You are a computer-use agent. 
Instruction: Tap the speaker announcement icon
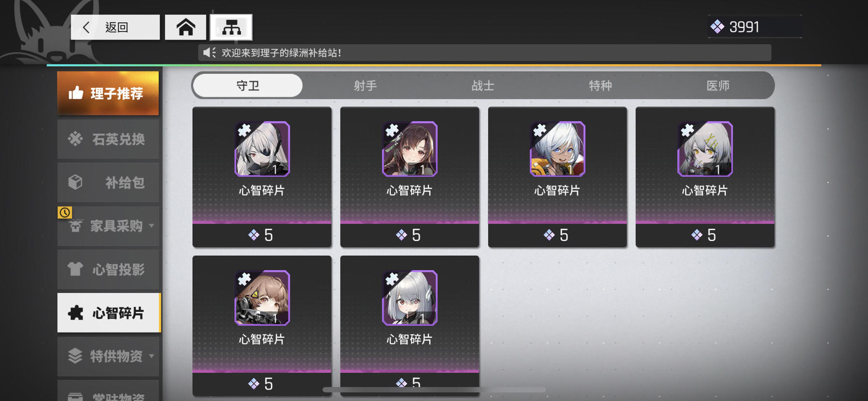209,53
